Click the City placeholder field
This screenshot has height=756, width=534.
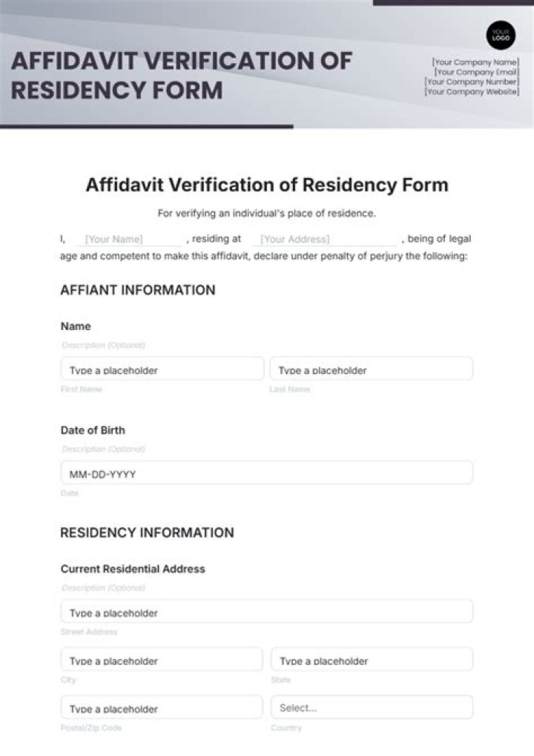161,660
